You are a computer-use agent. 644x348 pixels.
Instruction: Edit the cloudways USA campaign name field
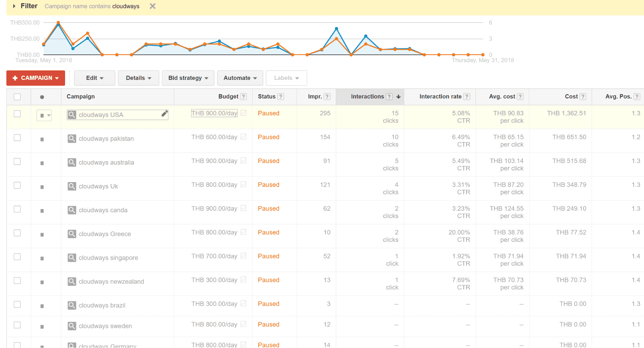[118, 115]
